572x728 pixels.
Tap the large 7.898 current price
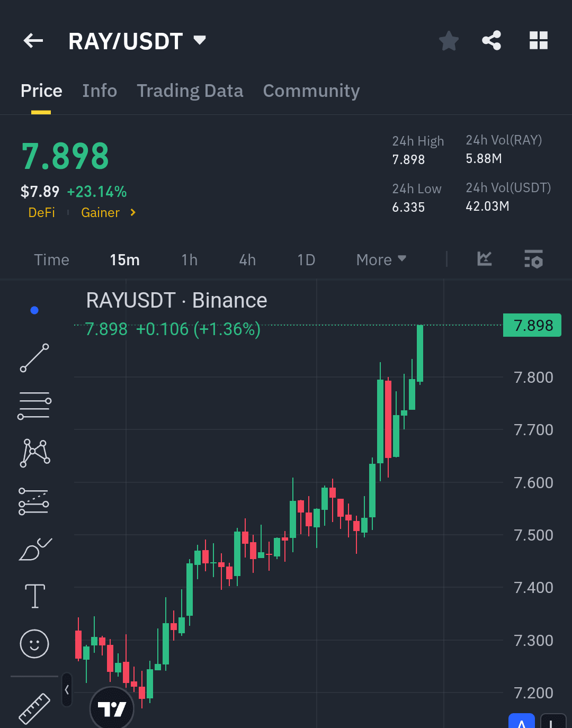[x=65, y=156]
